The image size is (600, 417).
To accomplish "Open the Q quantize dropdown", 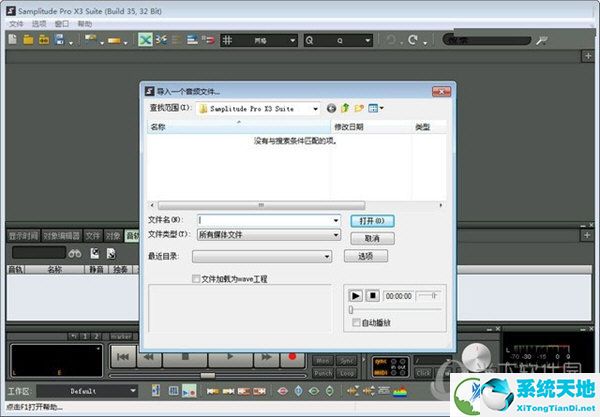I will [x=338, y=40].
